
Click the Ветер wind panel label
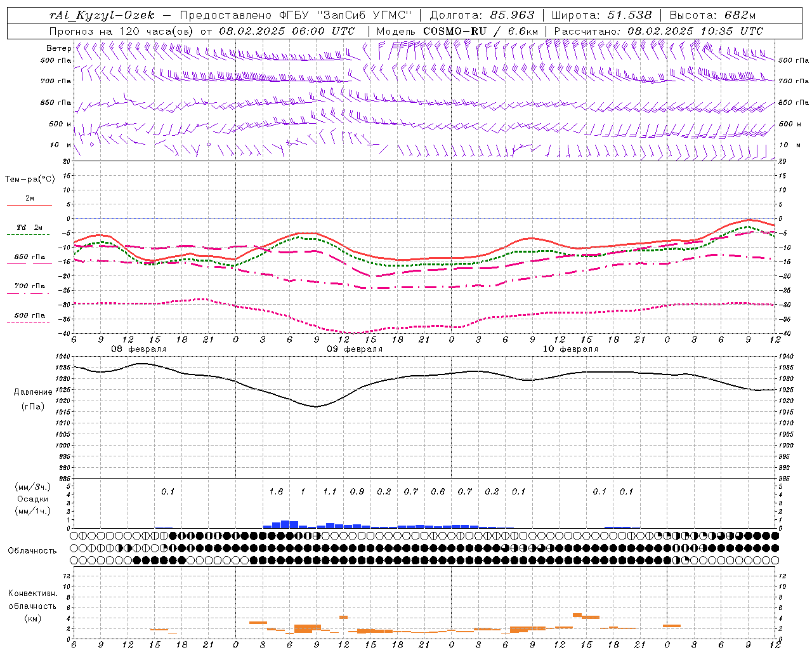pos(59,48)
